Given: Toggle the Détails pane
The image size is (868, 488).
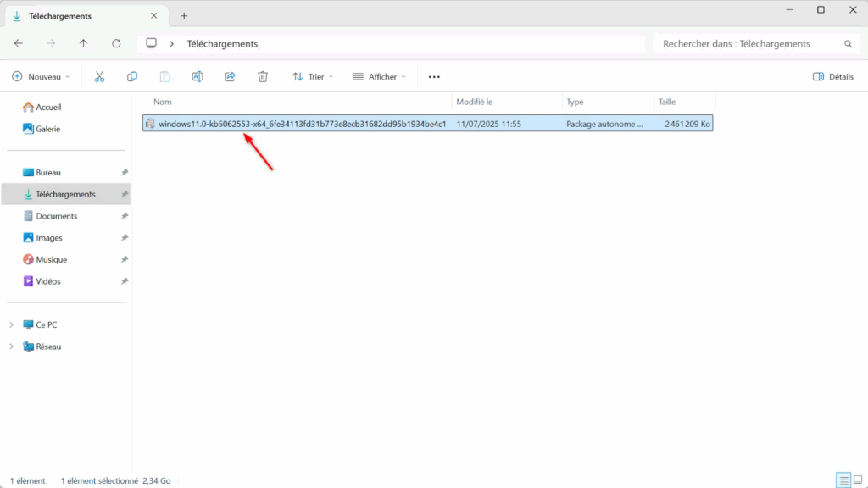Looking at the screenshot, I should (x=833, y=77).
